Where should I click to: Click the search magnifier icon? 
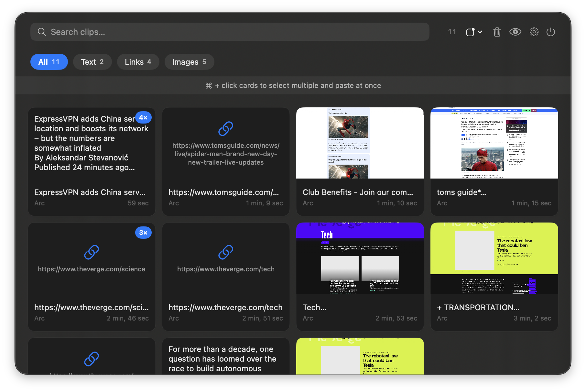point(42,32)
